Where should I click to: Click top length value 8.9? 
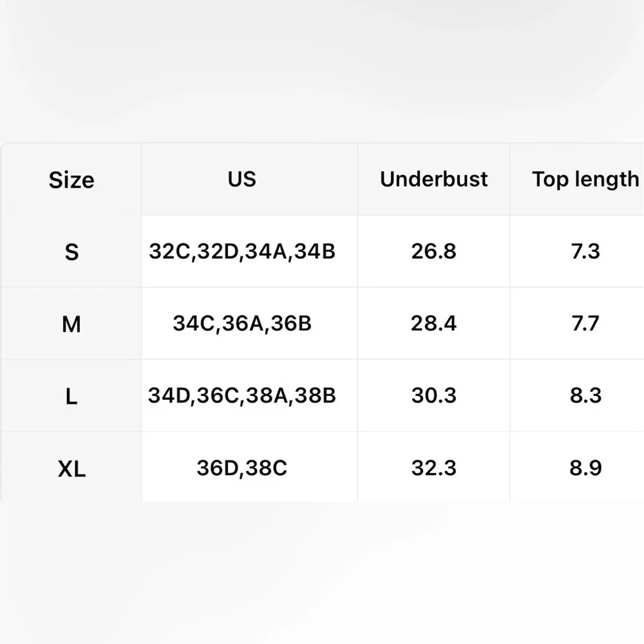(x=585, y=468)
